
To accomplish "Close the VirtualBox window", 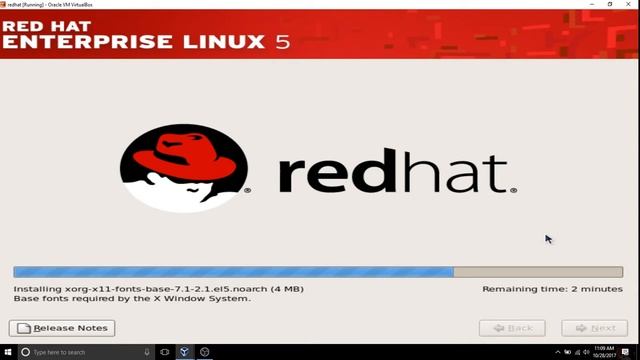I will pos(629,4).
